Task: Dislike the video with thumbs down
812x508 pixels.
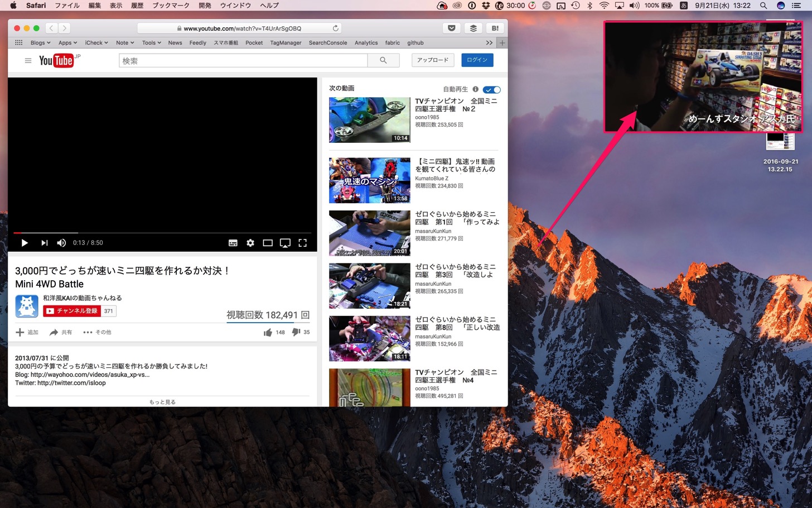Action: tap(296, 332)
